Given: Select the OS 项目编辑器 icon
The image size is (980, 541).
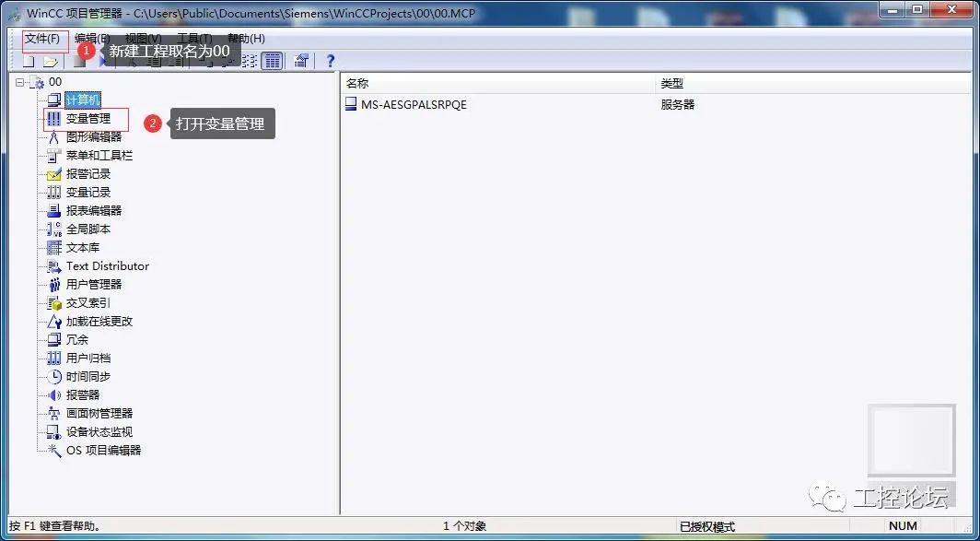Looking at the screenshot, I should click(55, 451).
